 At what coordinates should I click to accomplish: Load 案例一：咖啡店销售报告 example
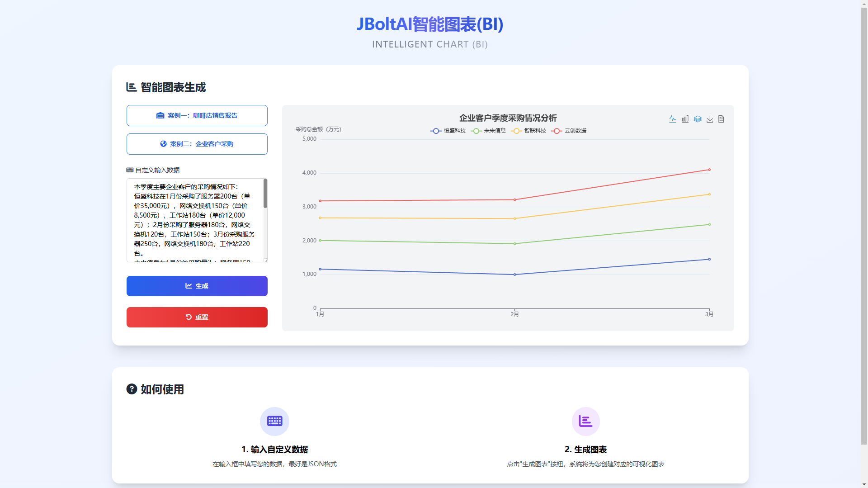click(x=197, y=115)
